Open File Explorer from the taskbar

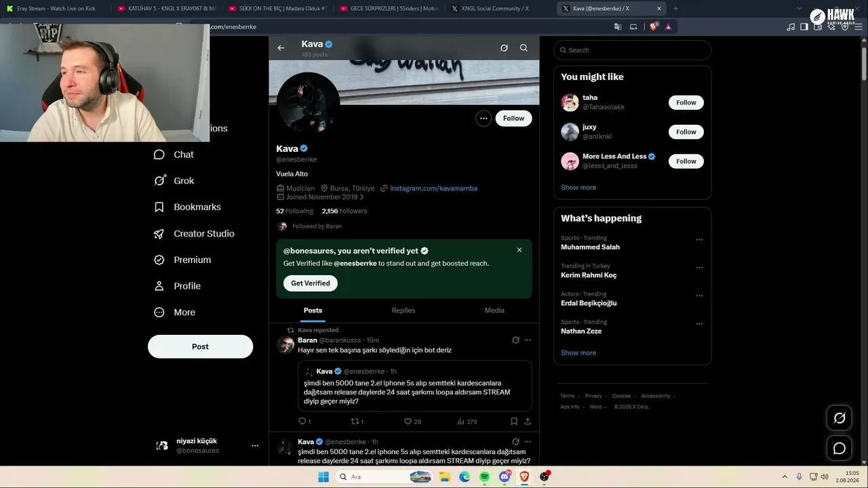pos(444,476)
